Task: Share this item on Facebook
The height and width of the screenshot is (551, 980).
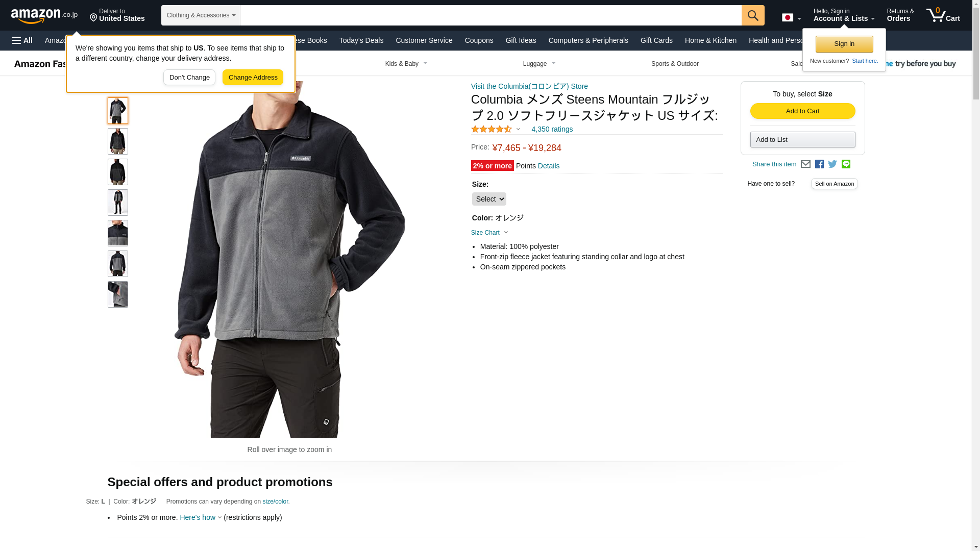Action: click(819, 164)
